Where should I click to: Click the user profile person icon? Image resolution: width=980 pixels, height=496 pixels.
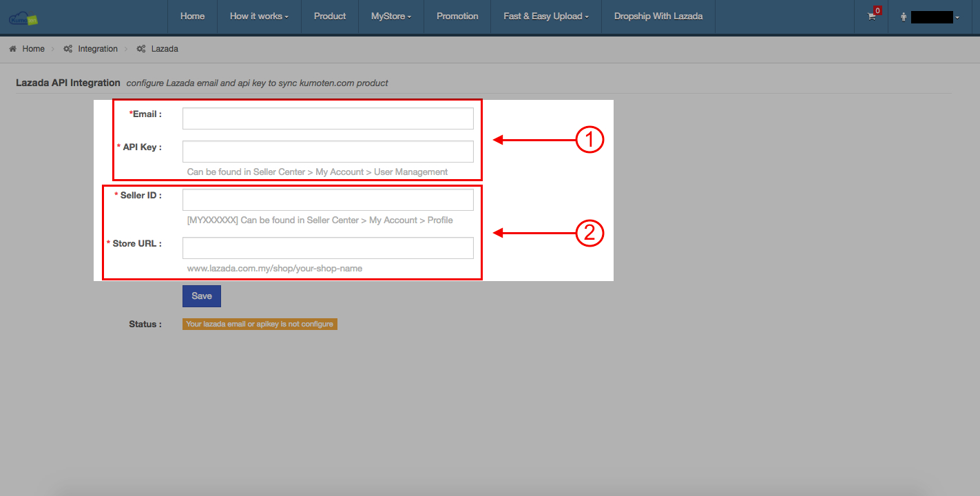click(x=903, y=17)
